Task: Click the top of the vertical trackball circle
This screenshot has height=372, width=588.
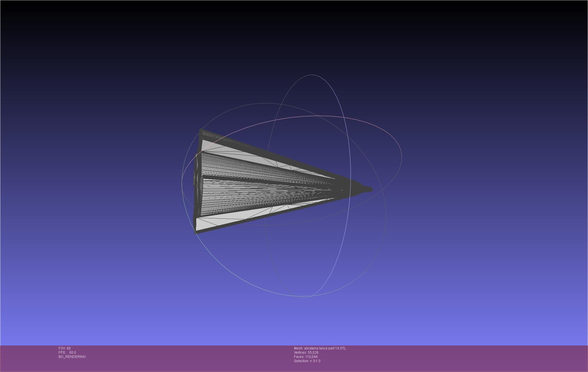Action: tap(311, 75)
